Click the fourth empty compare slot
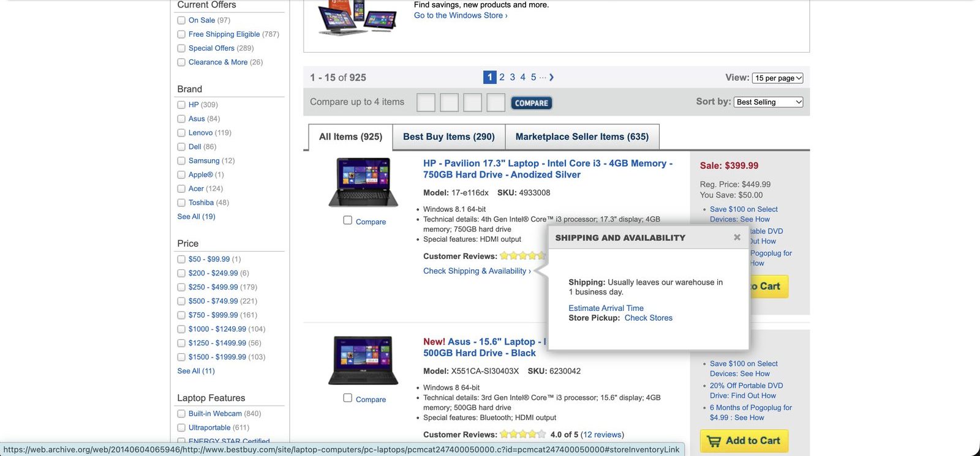The width and height of the screenshot is (980, 456). point(496,103)
